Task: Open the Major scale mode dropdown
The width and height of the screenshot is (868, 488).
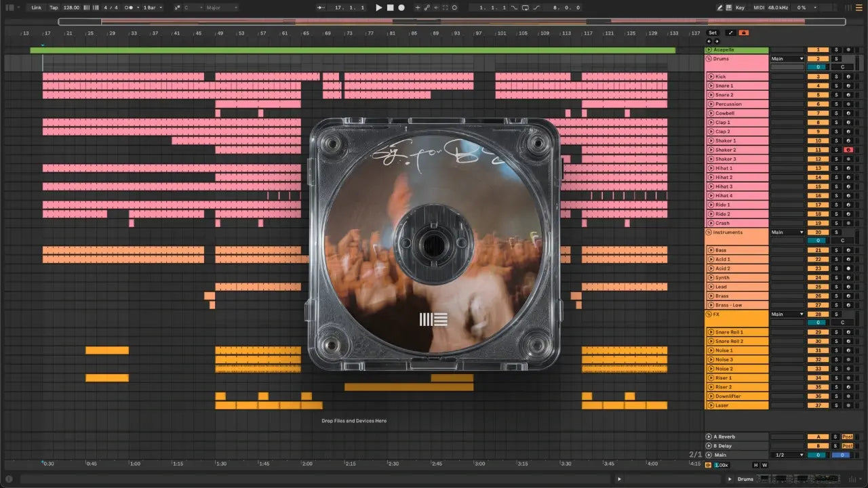Action: coord(222,7)
